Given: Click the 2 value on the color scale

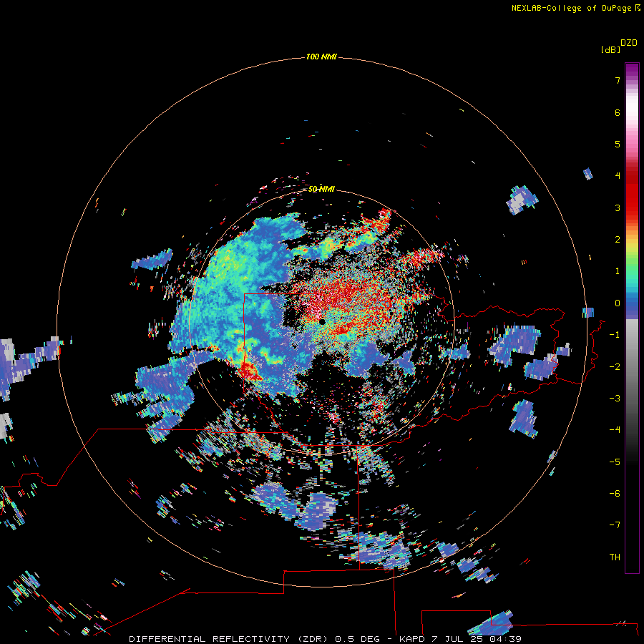Looking at the screenshot, I should coord(618,240).
